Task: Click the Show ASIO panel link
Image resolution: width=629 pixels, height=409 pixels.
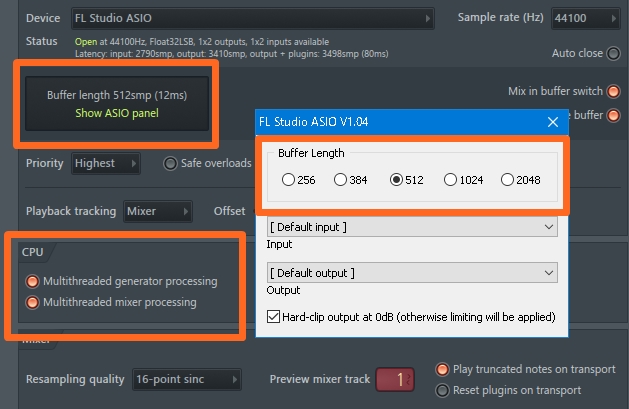Action: click(117, 113)
